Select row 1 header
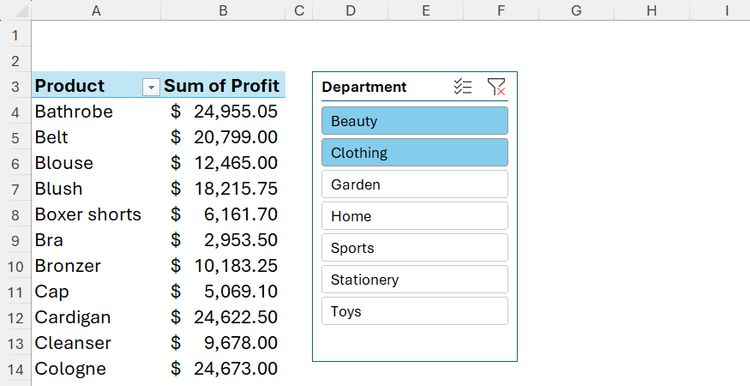750x386 pixels. point(15,35)
